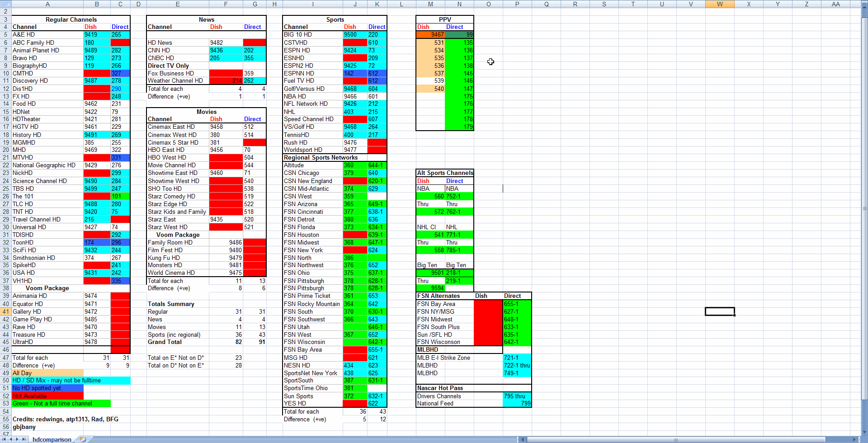
Task: Select the 'YES HD' cell
Action: pyautogui.click(x=313, y=403)
